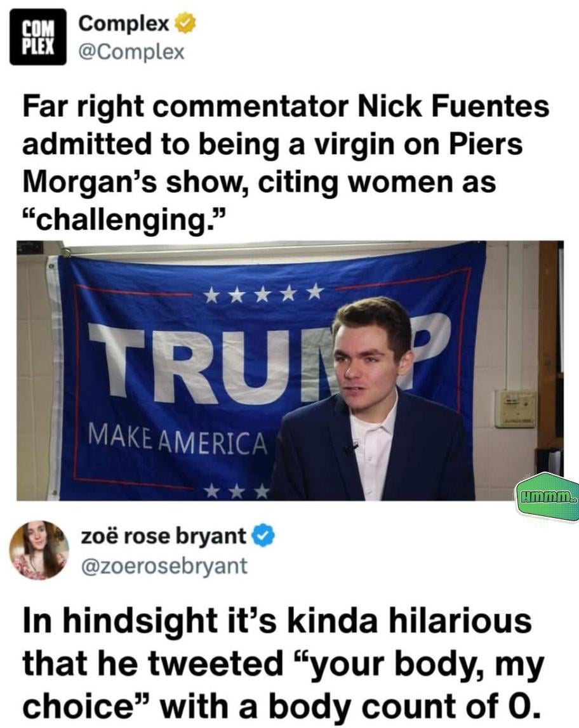Screen dimensions: 579x728
Task: Open zoë rose bryant's avatar photo
Action: click(x=39, y=550)
